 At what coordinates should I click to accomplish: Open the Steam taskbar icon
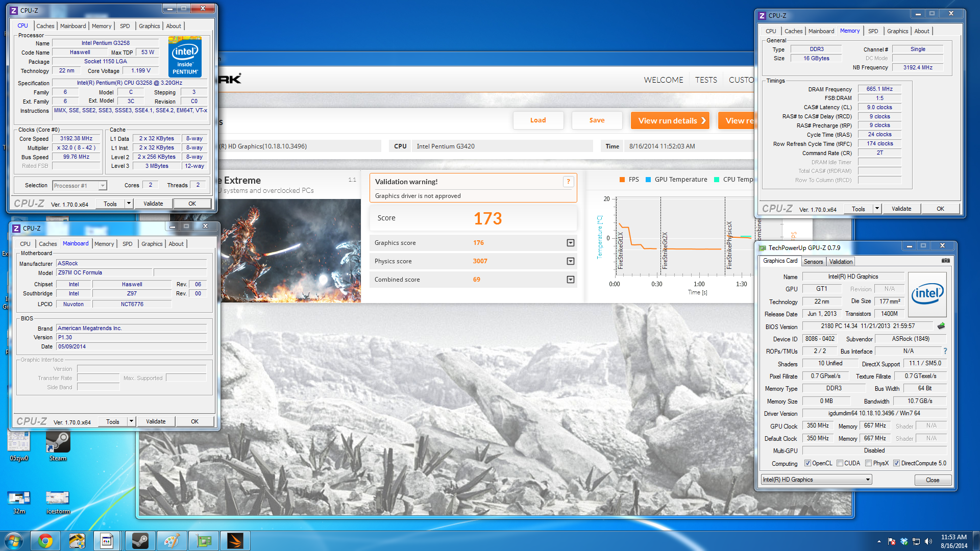[140, 541]
